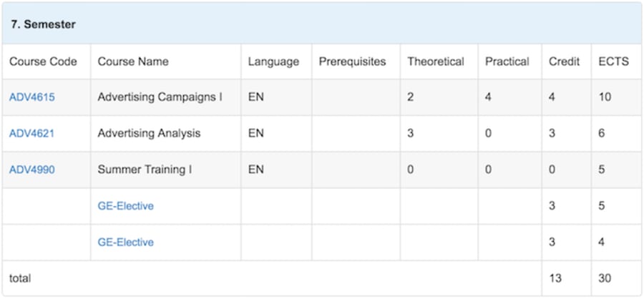
Task: Click the Language column header
Action: (273, 62)
